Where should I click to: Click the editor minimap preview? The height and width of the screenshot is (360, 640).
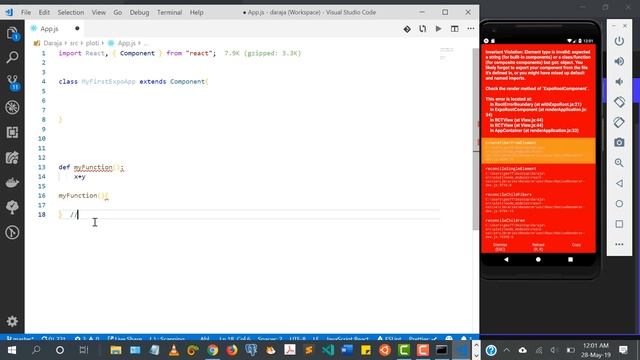point(447,53)
